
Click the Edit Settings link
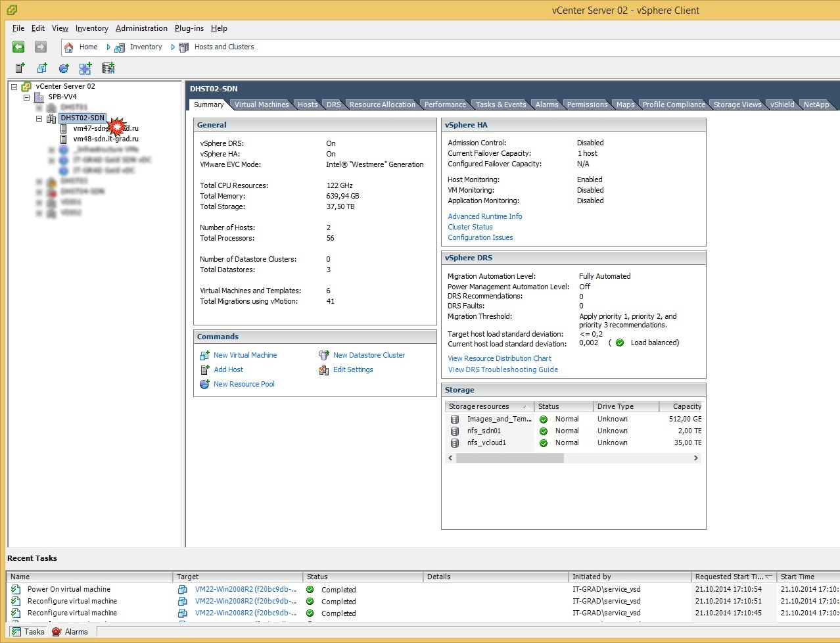[353, 369]
